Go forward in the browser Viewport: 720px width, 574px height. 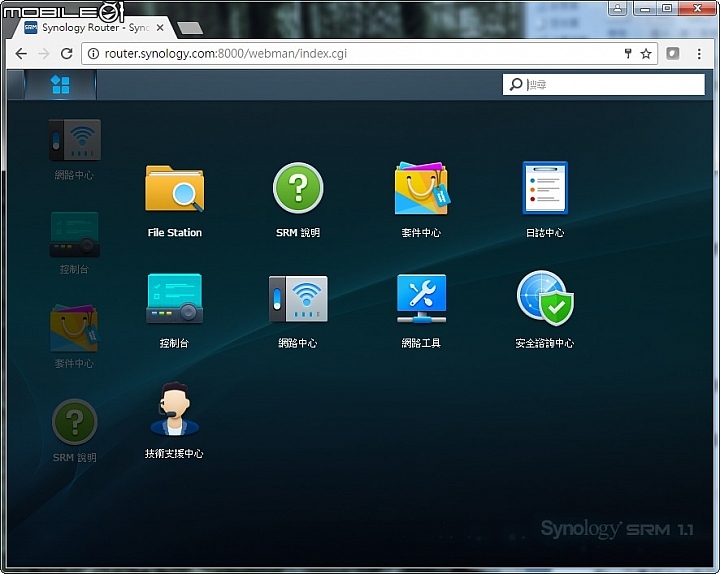click(44, 54)
